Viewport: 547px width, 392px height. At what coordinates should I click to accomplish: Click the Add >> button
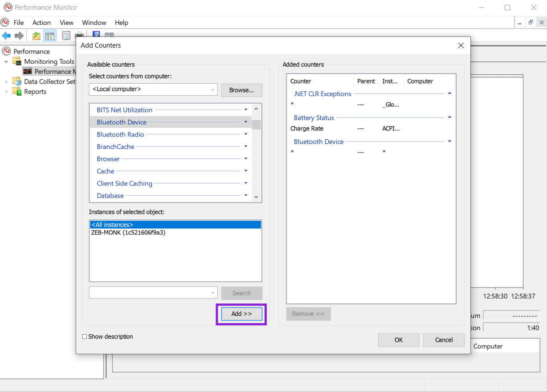[x=241, y=314]
